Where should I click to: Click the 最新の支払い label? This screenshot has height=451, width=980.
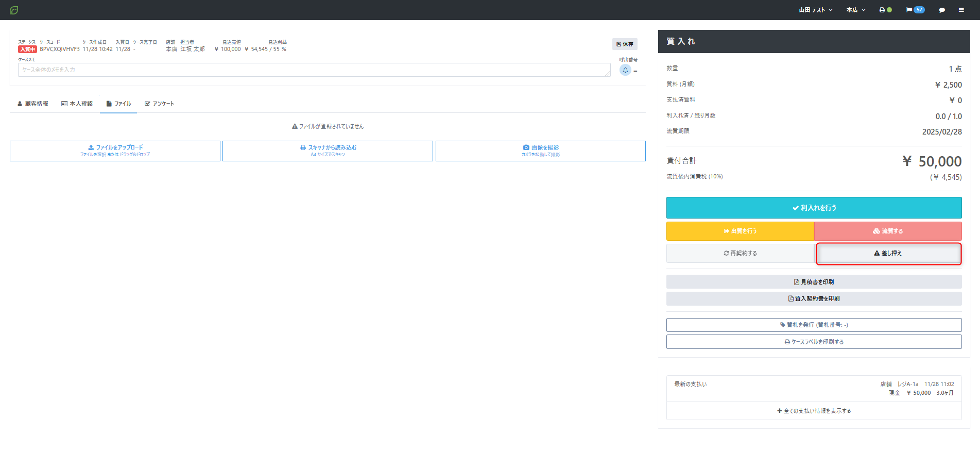point(690,384)
